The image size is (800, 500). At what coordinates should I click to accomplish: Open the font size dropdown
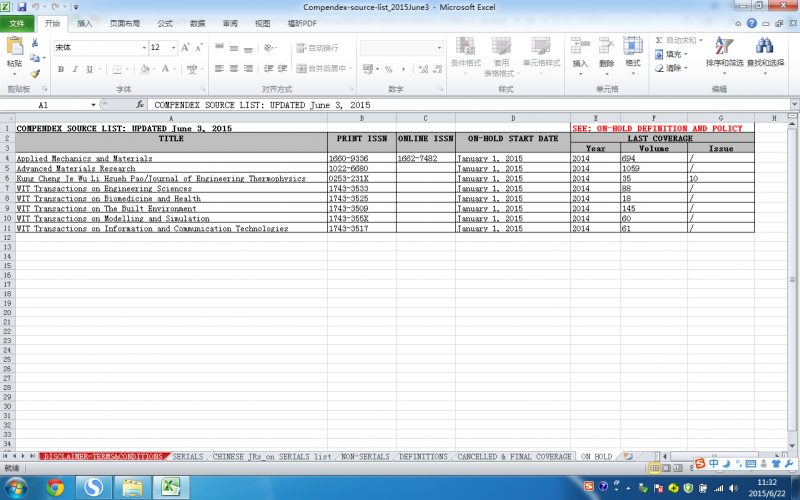coord(173,47)
